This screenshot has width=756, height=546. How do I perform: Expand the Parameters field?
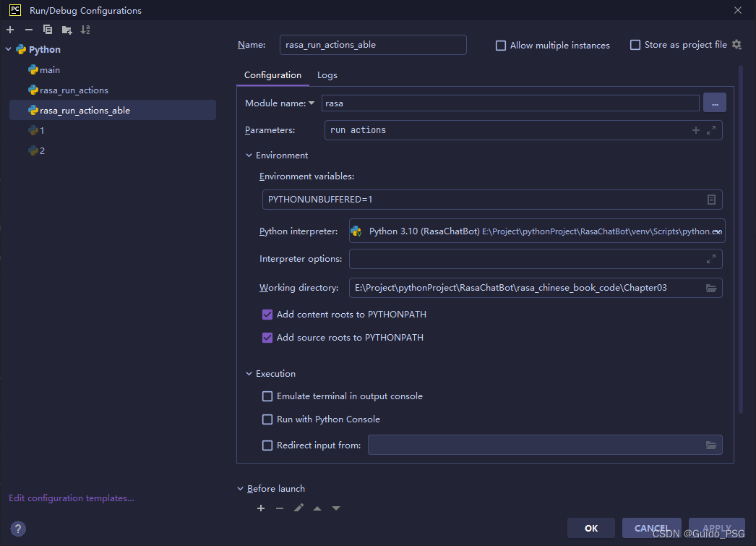[711, 130]
